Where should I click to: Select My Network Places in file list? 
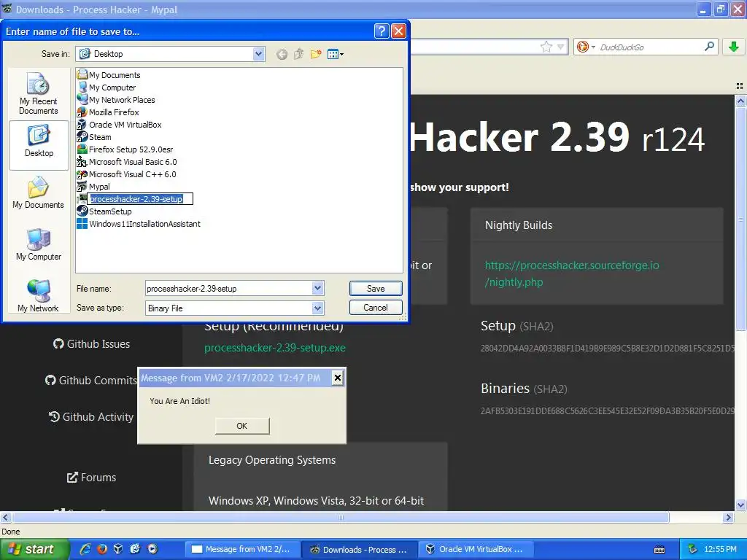tap(116, 99)
